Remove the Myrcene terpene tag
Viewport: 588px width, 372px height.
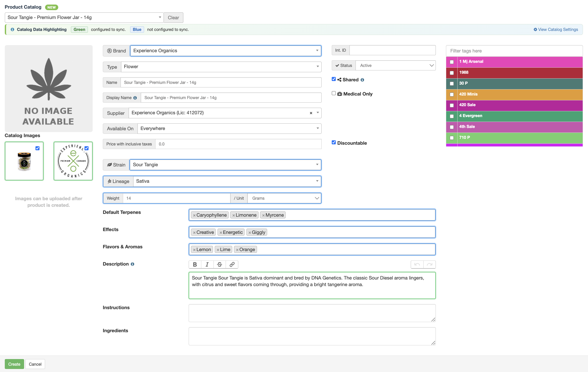[263, 215]
